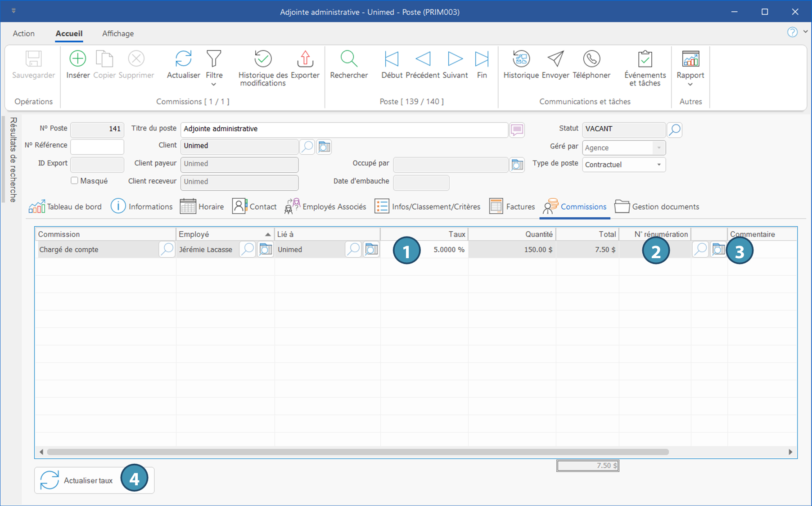
Task: Click the Actualiser refresh icon
Action: coord(183,59)
